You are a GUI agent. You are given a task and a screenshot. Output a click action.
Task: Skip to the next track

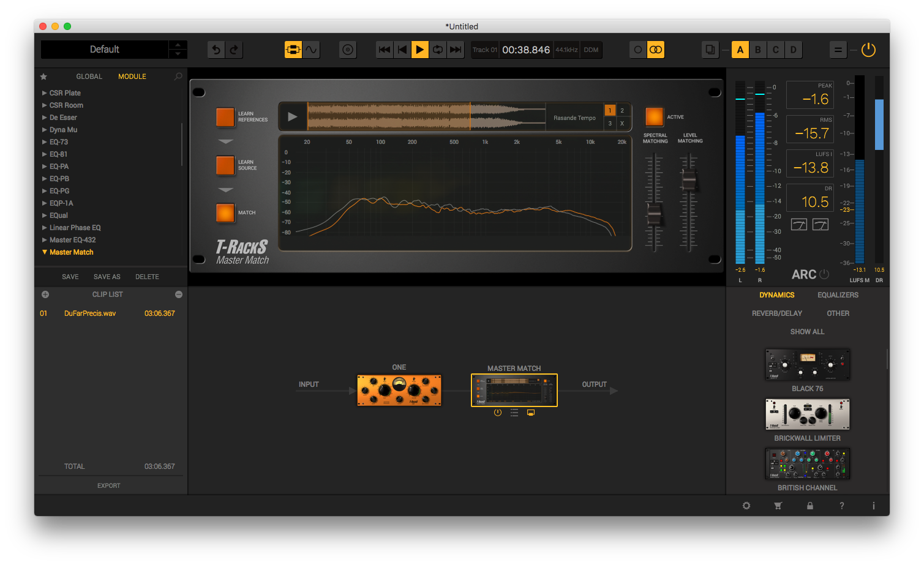tap(456, 50)
